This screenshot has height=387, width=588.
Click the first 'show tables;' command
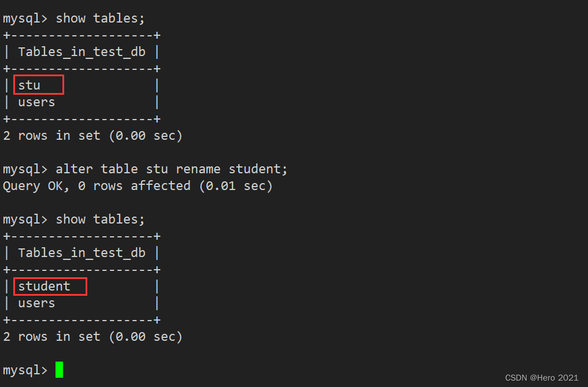[x=100, y=18]
